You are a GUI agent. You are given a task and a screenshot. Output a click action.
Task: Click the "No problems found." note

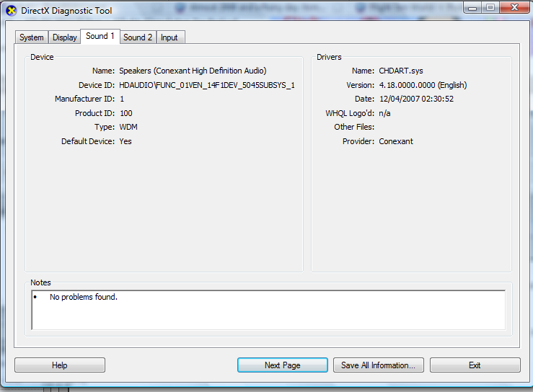[x=83, y=297]
